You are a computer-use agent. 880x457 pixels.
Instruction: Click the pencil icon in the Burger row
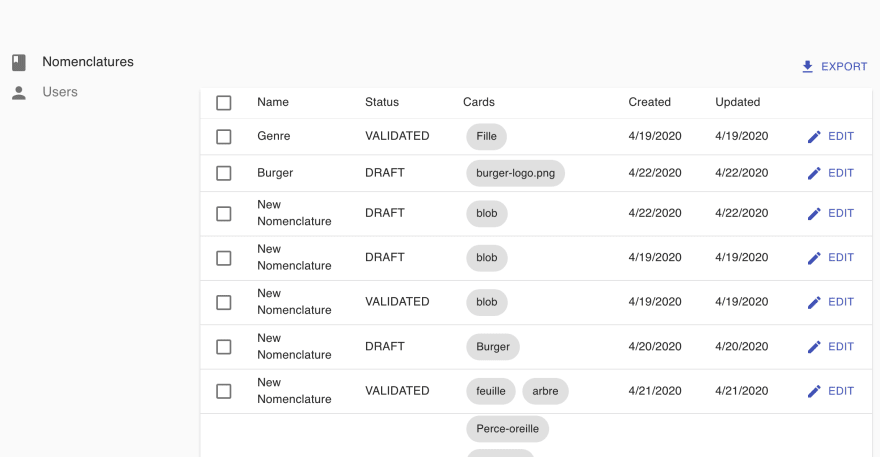814,173
